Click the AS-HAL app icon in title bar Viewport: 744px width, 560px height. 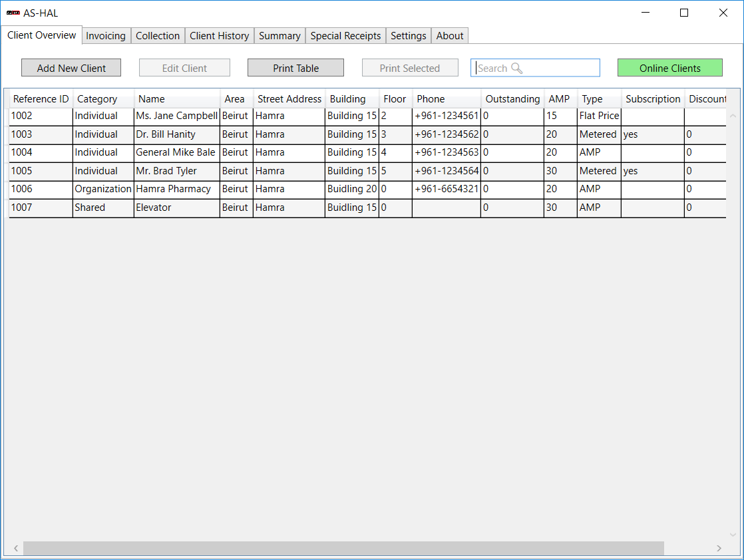coord(13,13)
